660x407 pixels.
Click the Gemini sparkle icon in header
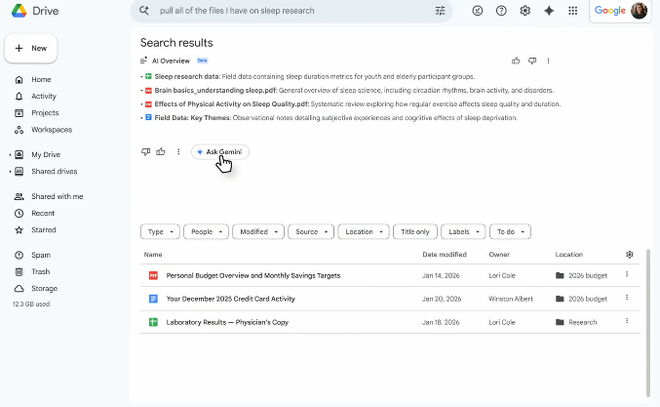[x=549, y=11]
